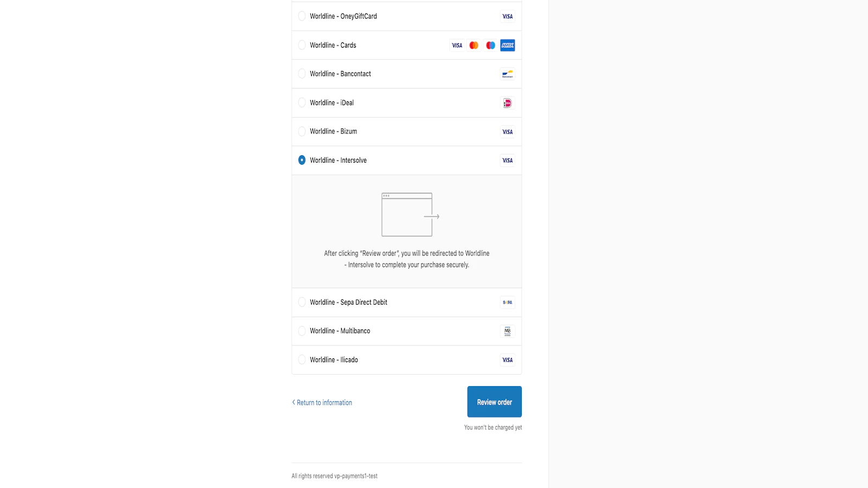
Task: Click 'Worldline - Ilicado' label text
Action: coord(334,359)
